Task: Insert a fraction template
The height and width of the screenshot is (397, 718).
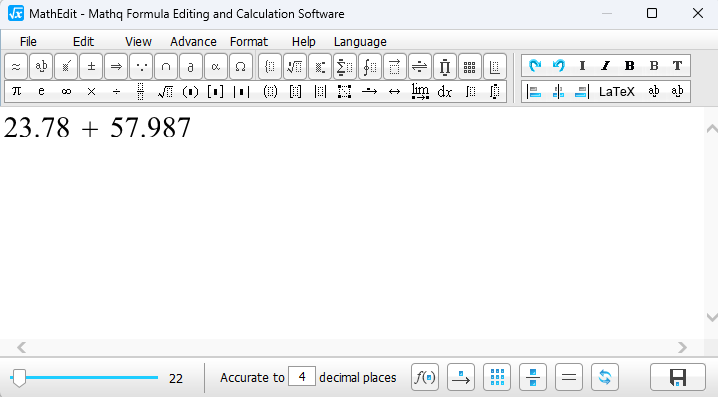Action: [x=141, y=92]
